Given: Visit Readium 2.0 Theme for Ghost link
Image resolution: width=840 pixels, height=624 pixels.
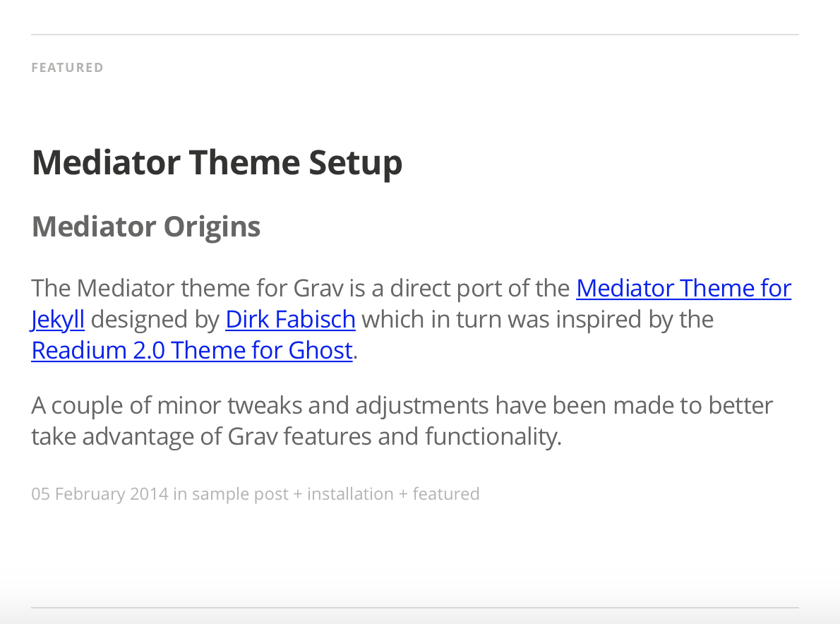Looking at the screenshot, I should (x=192, y=350).
